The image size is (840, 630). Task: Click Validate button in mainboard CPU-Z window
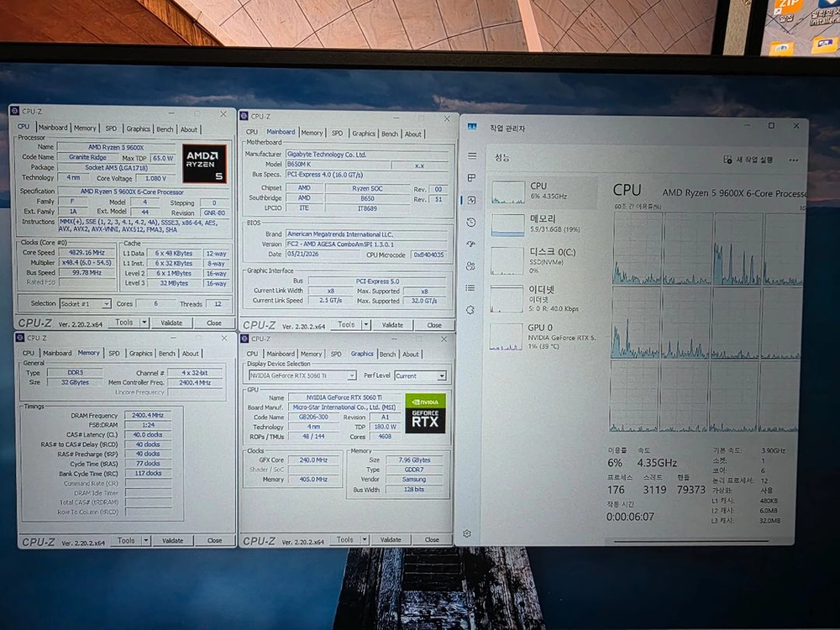[392, 324]
